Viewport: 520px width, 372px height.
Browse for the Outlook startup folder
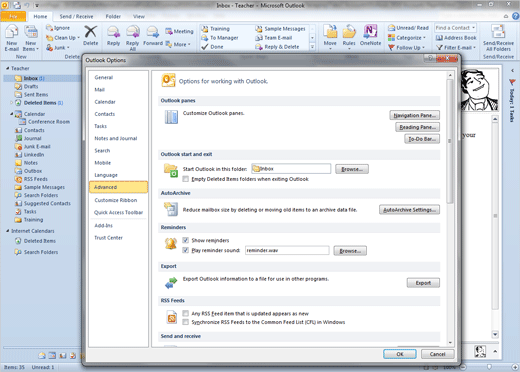[352, 169]
